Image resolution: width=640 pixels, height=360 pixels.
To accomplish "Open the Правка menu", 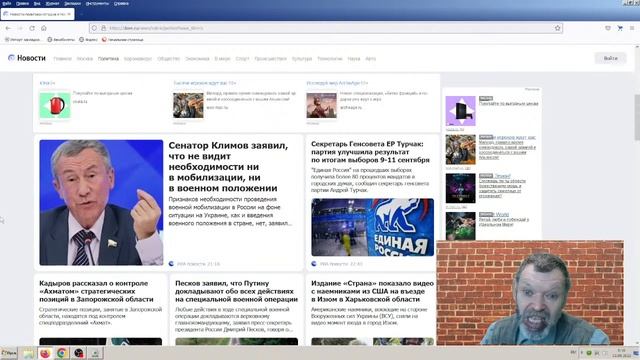I will point(22,3).
